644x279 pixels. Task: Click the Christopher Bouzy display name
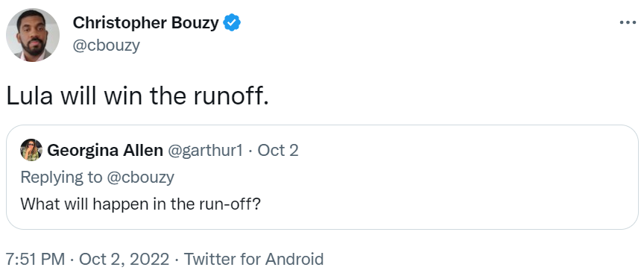coord(146,22)
